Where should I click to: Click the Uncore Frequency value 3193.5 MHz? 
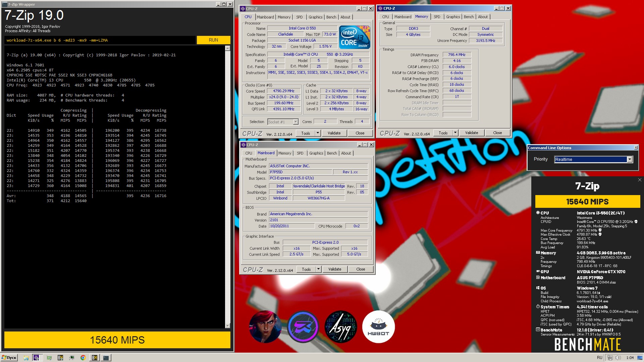click(x=486, y=41)
